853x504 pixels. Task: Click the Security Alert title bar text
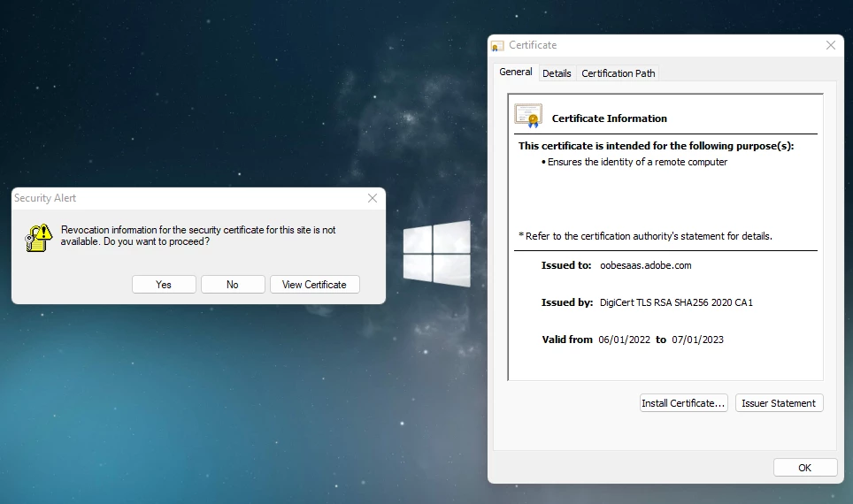tap(45, 198)
